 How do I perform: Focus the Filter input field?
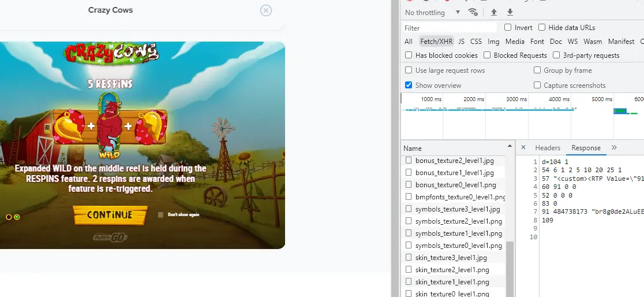tap(450, 28)
